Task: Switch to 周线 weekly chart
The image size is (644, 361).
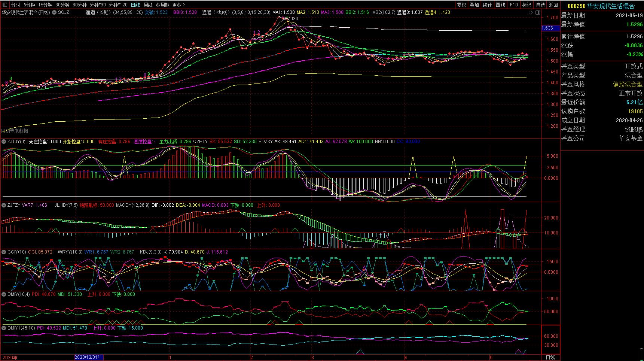Action: pos(148,5)
